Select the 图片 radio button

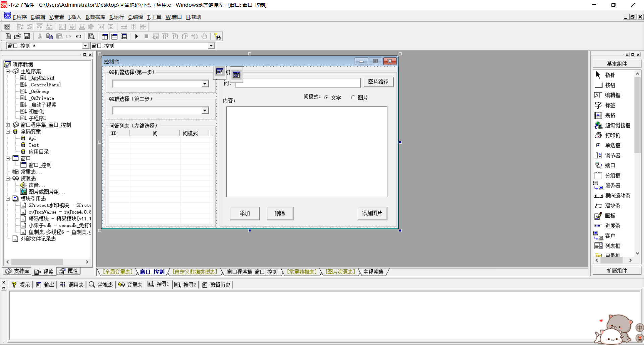click(353, 97)
